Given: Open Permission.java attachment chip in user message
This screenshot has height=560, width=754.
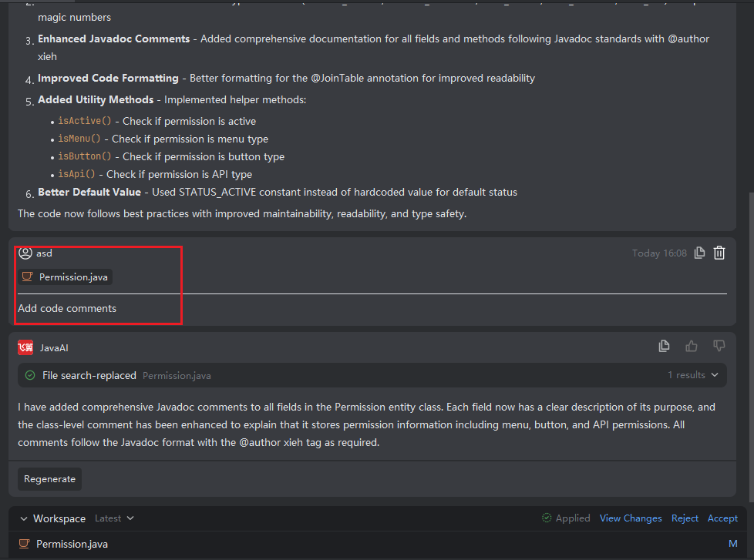Looking at the screenshot, I should (66, 277).
